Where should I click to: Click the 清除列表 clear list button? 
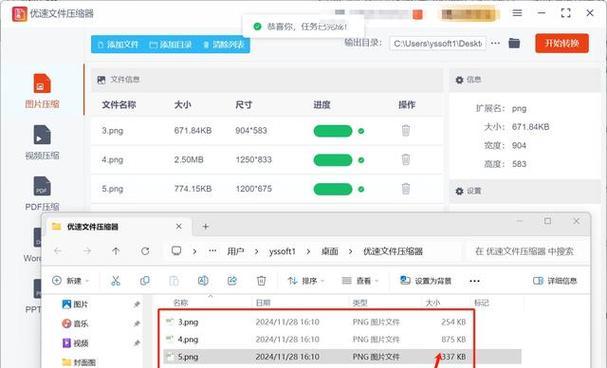tap(224, 45)
